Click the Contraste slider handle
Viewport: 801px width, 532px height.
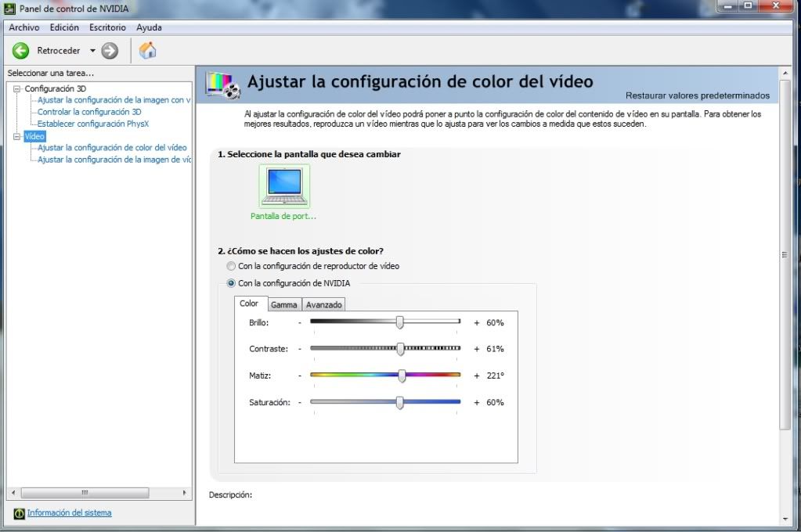401,349
